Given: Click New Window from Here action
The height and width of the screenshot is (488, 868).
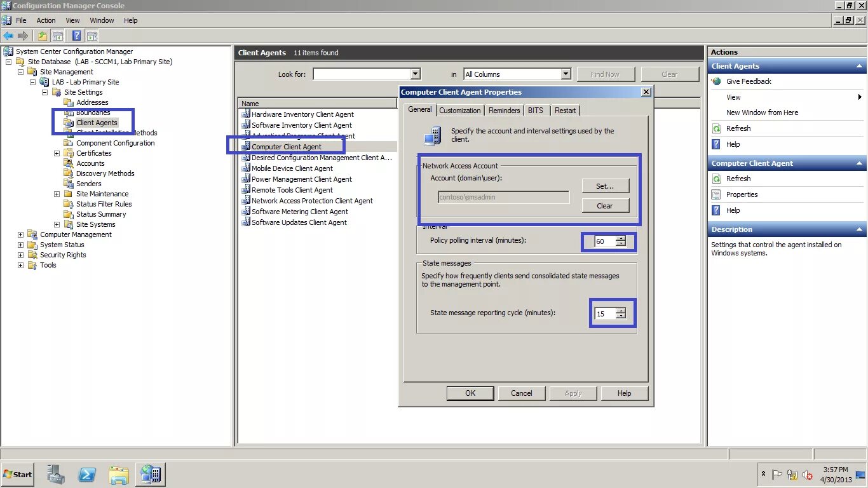Looking at the screenshot, I should [x=762, y=112].
